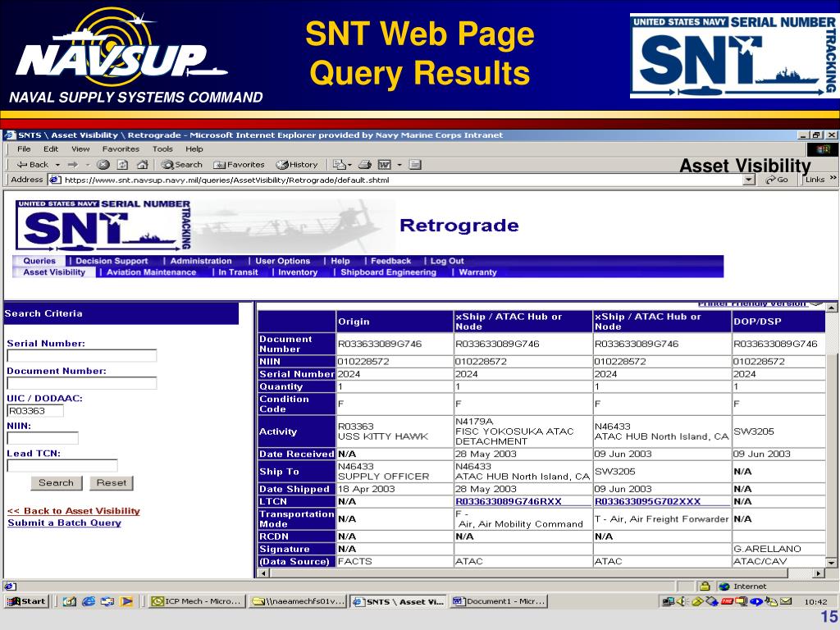Click the address bar URL field
This screenshot has height=630, width=840.
click(396, 180)
